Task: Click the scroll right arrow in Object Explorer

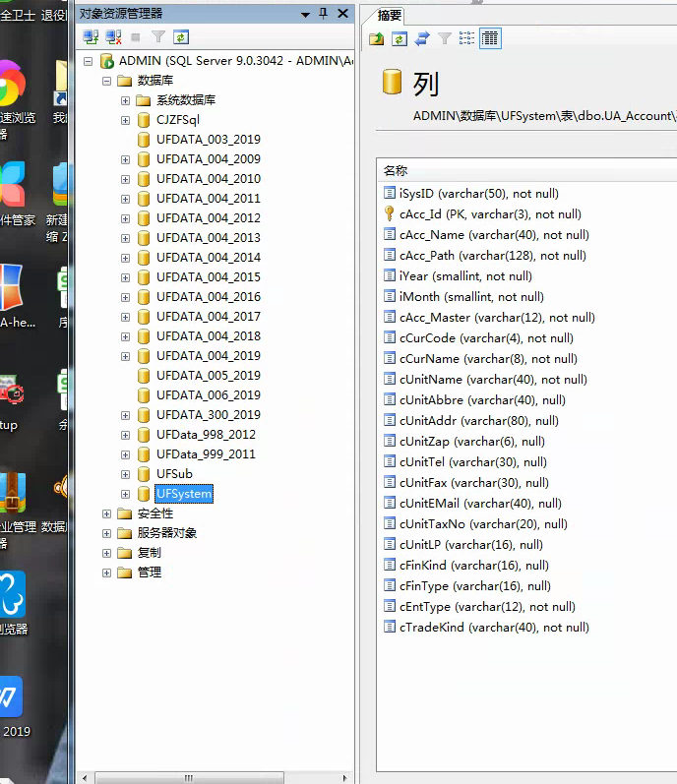Action: [344, 778]
